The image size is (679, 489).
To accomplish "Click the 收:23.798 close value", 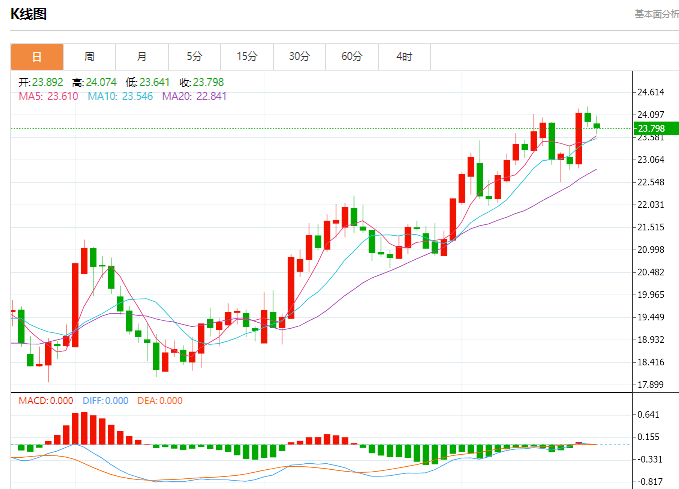I will [x=202, y=82].
